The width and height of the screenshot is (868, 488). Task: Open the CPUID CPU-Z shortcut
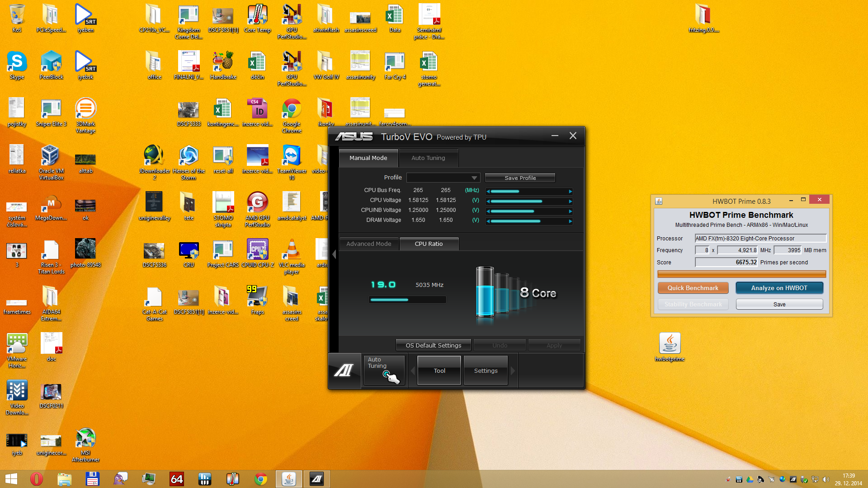(257, 253)
